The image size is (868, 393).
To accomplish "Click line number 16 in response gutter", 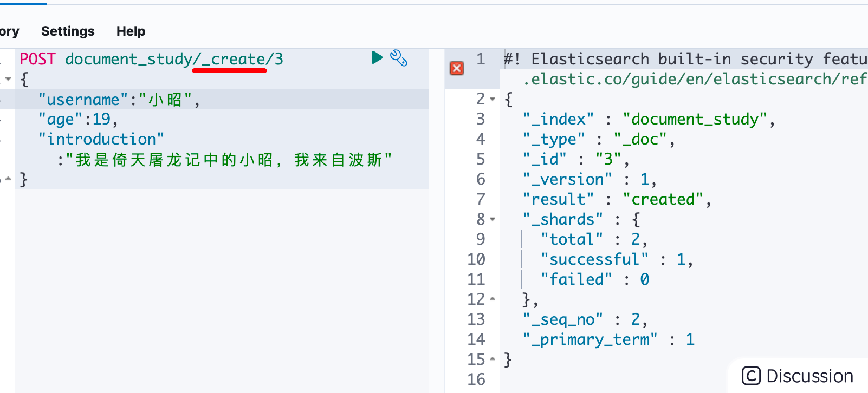I will pyautogui.click(x=476, y=379).
